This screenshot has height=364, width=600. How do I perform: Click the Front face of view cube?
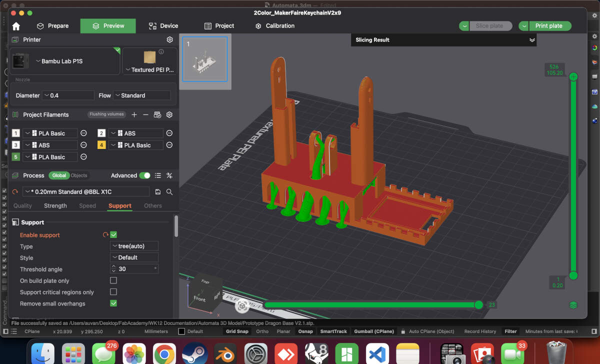coord(199,298)
